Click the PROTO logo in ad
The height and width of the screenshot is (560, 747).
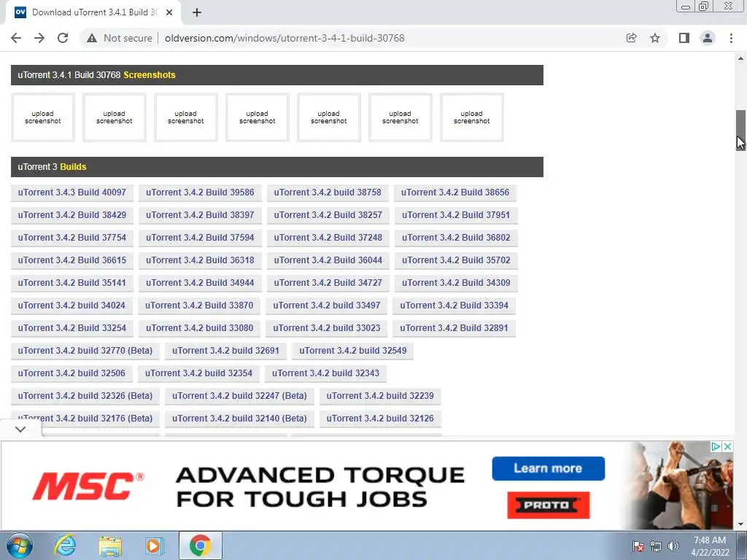(549, 505)
